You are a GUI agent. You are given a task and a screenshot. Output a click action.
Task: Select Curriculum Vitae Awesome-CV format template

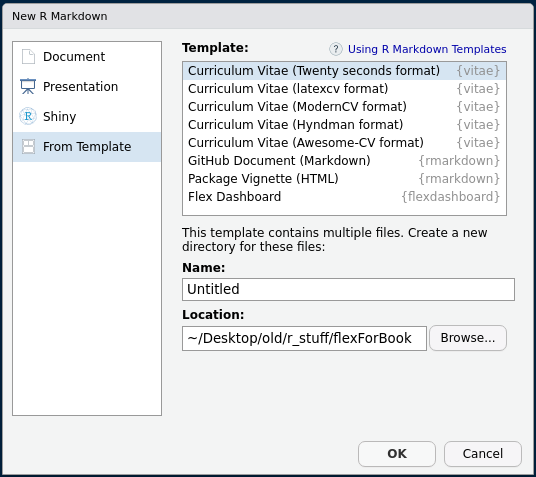pos(344,143)
